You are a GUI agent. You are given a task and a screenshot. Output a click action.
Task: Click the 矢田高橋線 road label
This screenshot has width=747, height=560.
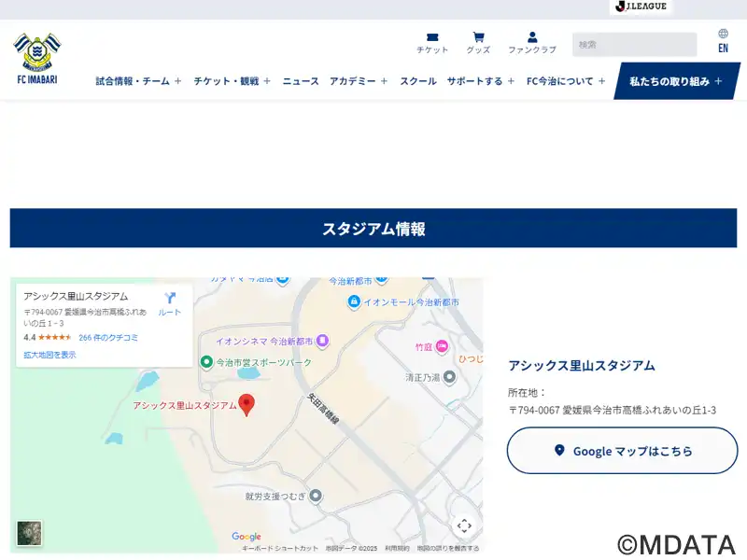(x=323, y=409)
